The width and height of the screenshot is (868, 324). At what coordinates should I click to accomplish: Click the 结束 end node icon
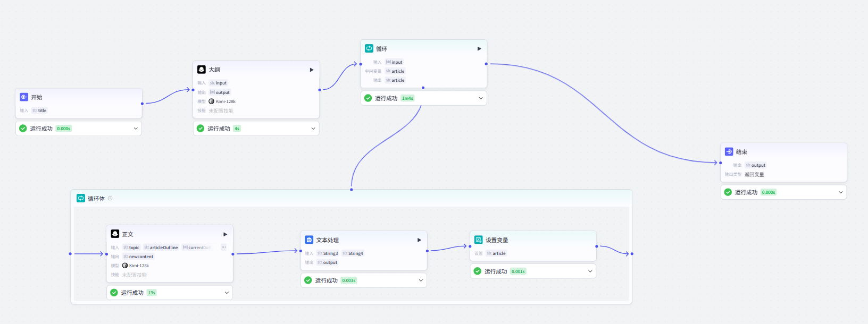pos(729,152)
